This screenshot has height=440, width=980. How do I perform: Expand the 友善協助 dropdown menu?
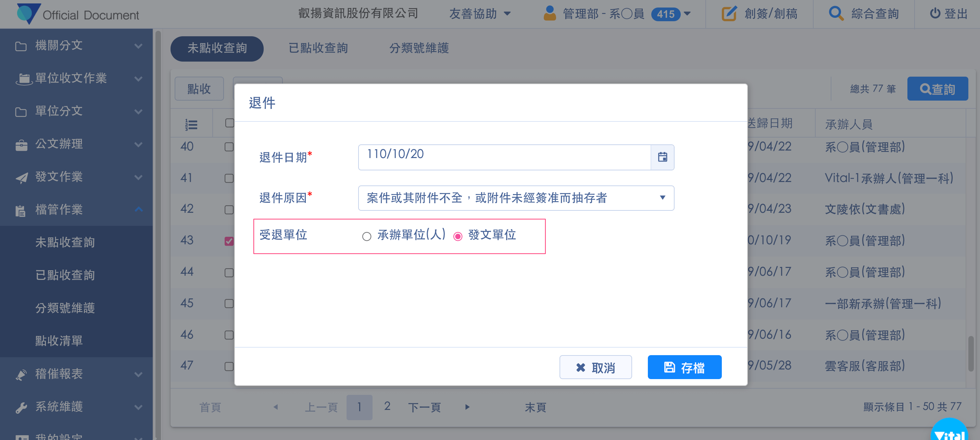479,14
